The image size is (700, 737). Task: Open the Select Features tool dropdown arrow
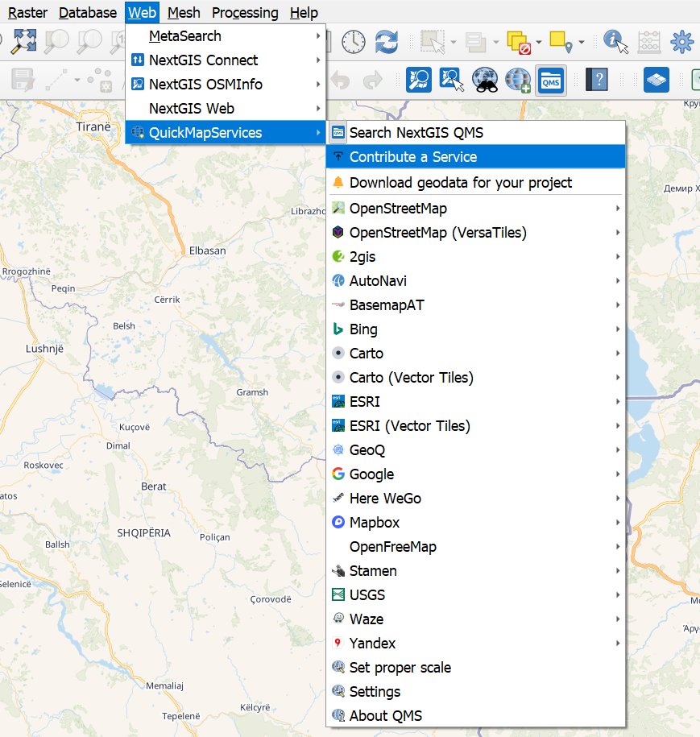(x=454, y=42)
